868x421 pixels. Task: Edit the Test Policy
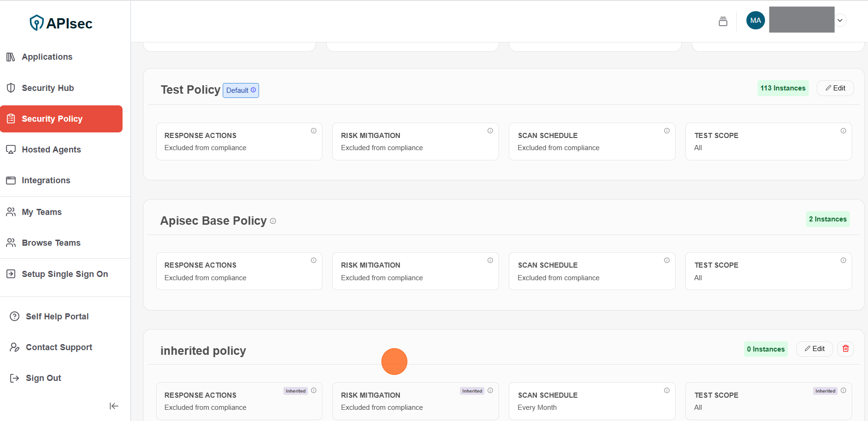tap(835, 88)
